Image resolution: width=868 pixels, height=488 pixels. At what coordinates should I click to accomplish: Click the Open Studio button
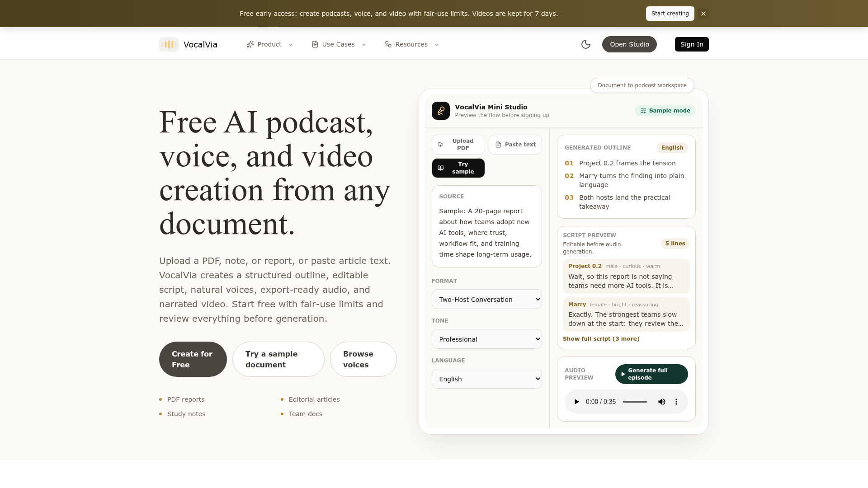point(629,44)
